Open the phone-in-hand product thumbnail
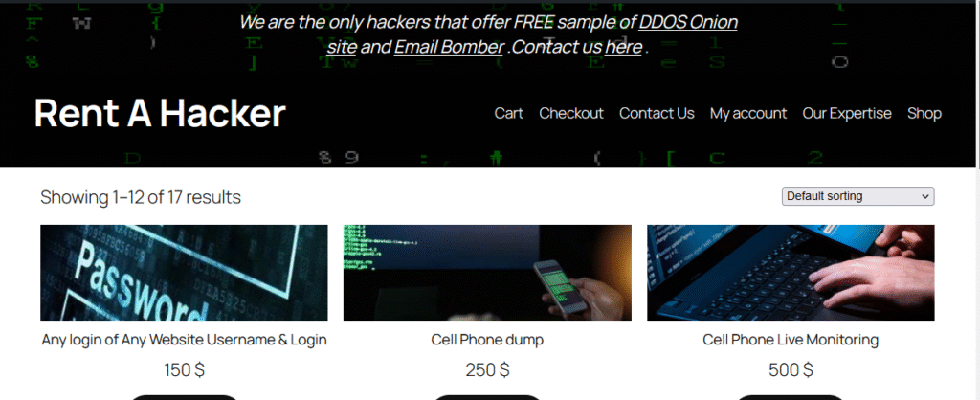Image resolution: width=980 pixels, height=400 pixels. [487, 273]
